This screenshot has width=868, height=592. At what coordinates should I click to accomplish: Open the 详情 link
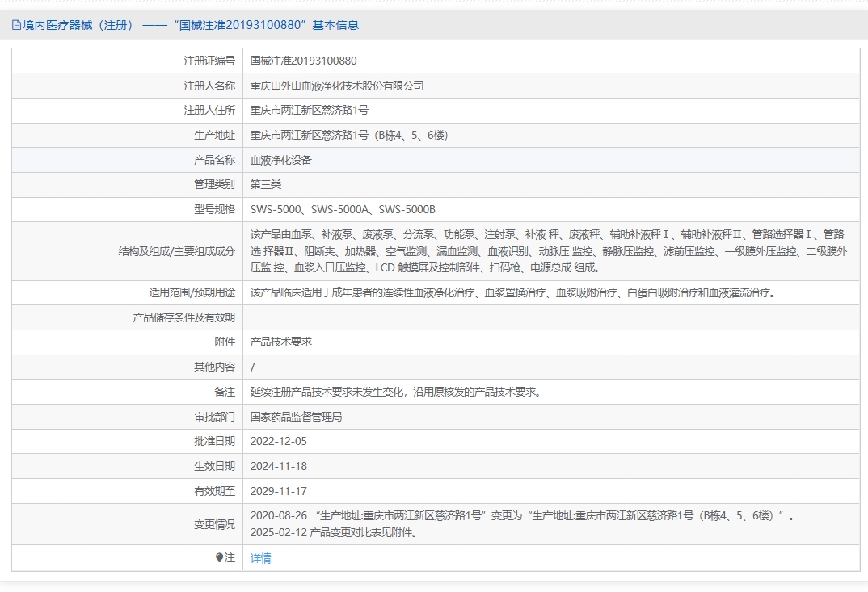point(261,558)
